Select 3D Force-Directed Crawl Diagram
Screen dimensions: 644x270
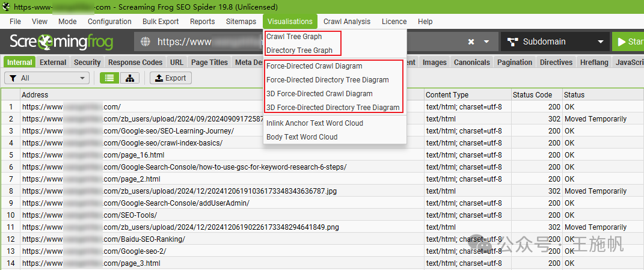[319, 94]
